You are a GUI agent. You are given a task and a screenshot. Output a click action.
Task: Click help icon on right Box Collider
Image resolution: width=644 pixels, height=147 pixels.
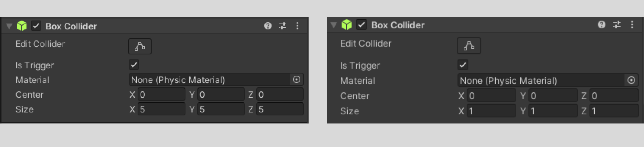(x=602, y=25)
